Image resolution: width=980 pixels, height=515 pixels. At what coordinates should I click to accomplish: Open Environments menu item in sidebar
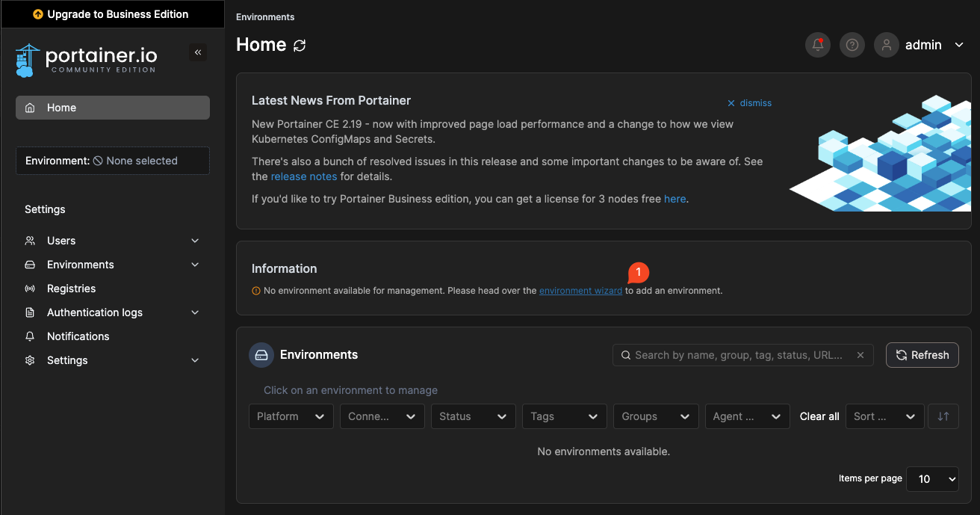[x=113, y=265]
